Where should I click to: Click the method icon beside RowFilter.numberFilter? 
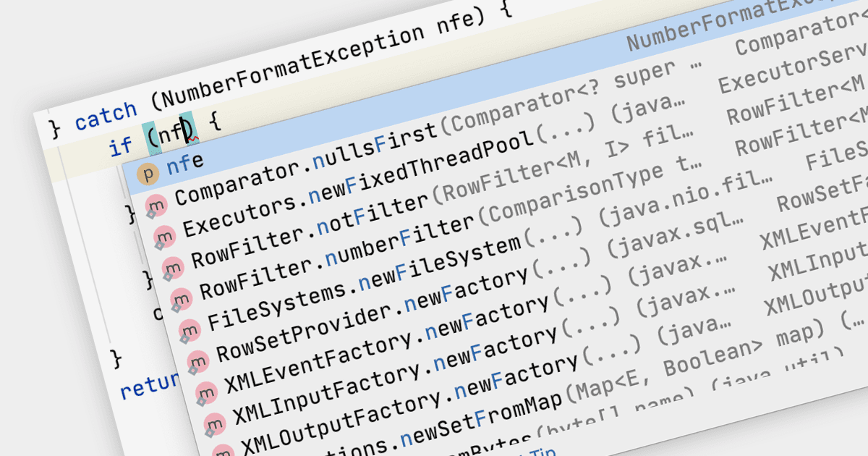click(180, 297)
